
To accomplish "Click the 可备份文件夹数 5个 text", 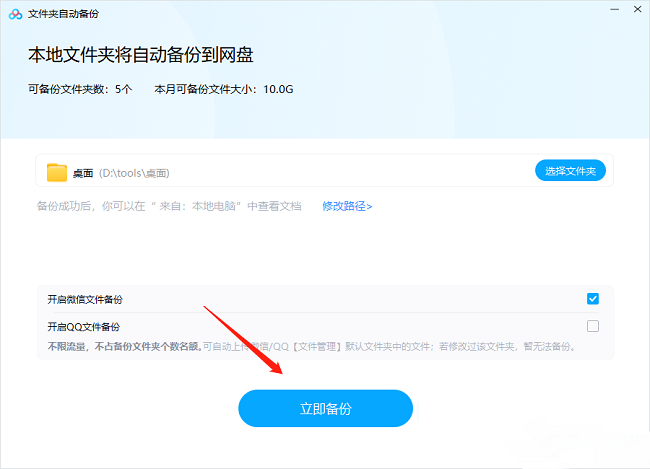I will (x=80, y=89).
